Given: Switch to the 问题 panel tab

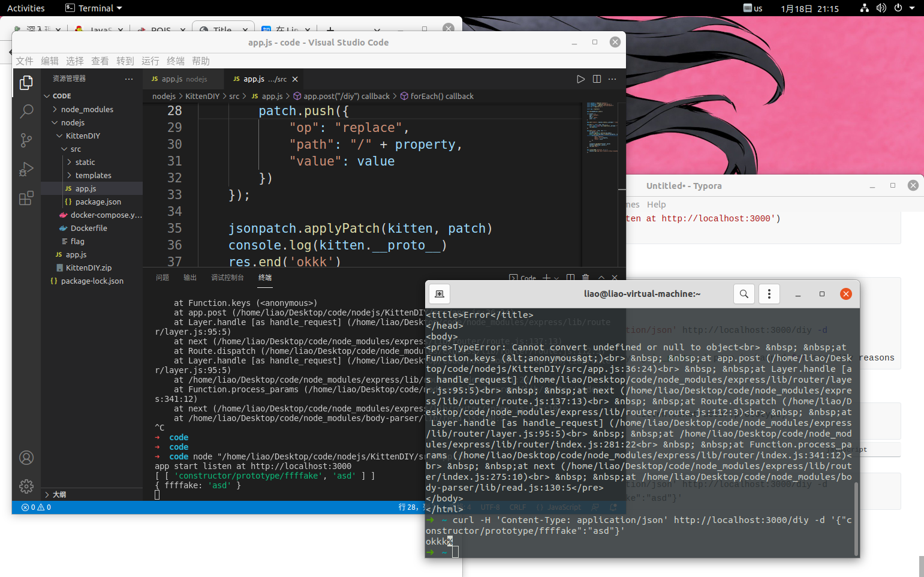Looking at the screenshot, I should 162,278.
